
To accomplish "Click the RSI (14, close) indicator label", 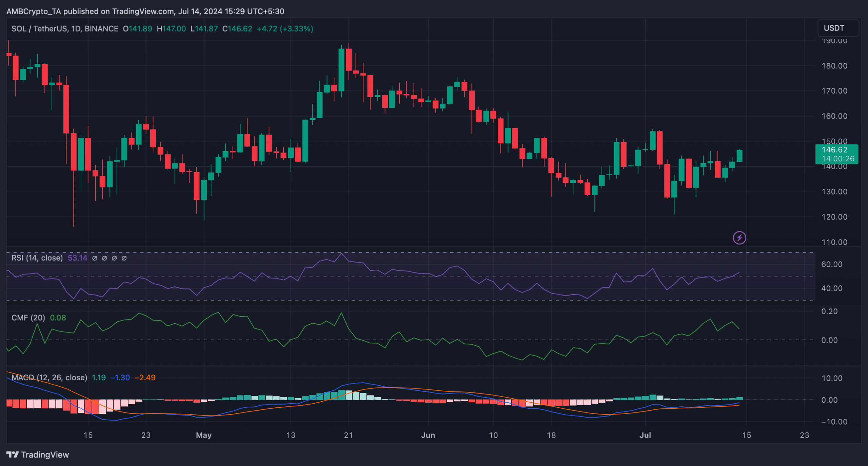I will pyautogui.click(x=37, y=258).
